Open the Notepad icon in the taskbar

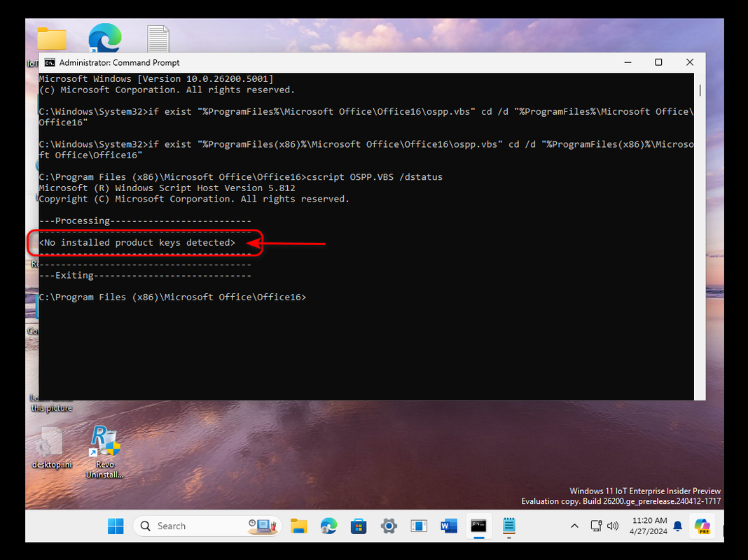click(x=509, y=526)
